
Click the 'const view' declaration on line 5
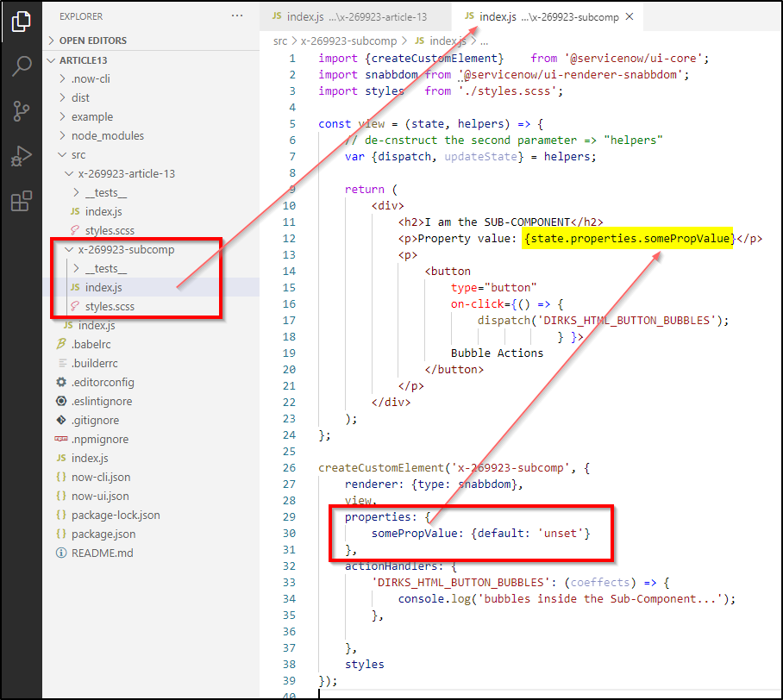(x=352, y=124)
